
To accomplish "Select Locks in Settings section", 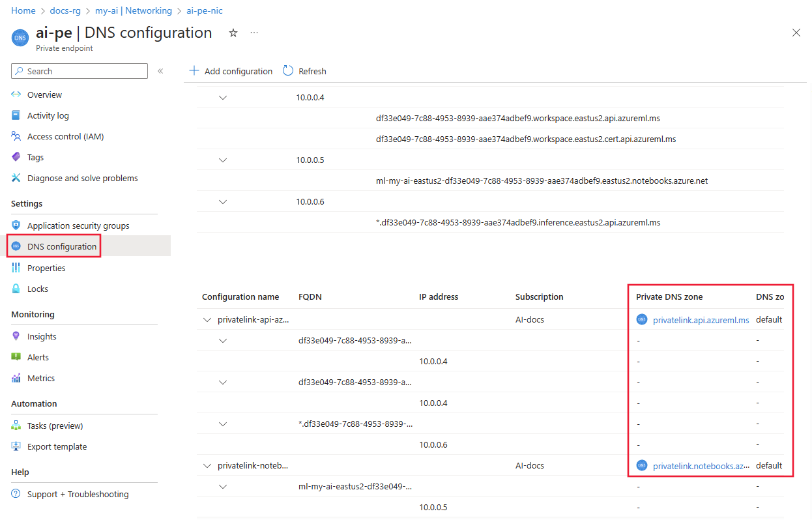I will tap(38, 289).
